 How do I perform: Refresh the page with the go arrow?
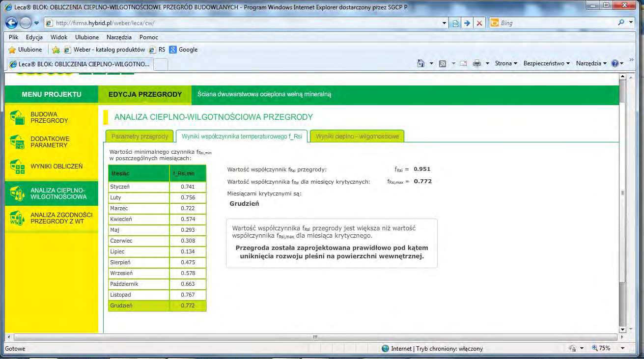[x=467, y=23]
